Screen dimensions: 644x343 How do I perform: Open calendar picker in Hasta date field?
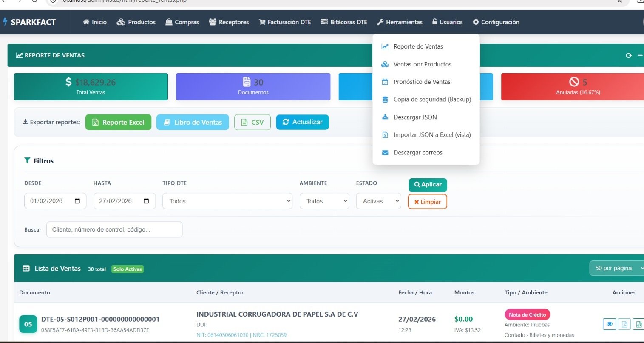pos(146,201)
